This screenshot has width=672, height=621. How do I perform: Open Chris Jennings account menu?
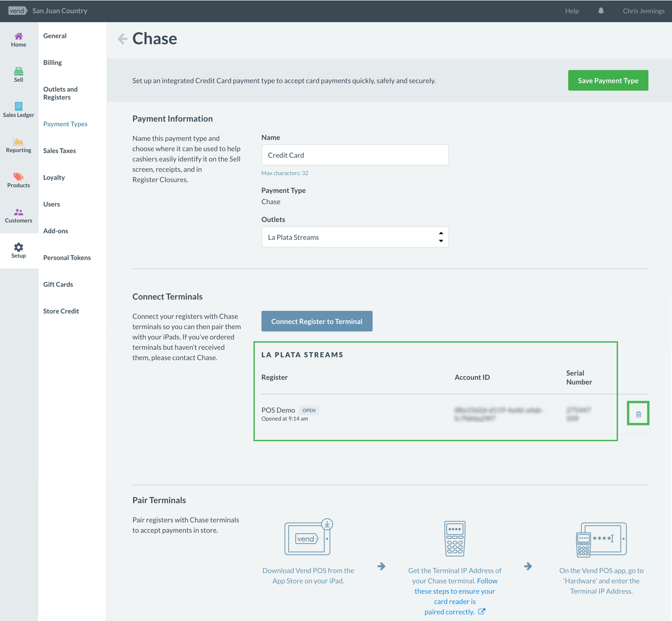tap(644, 11)
